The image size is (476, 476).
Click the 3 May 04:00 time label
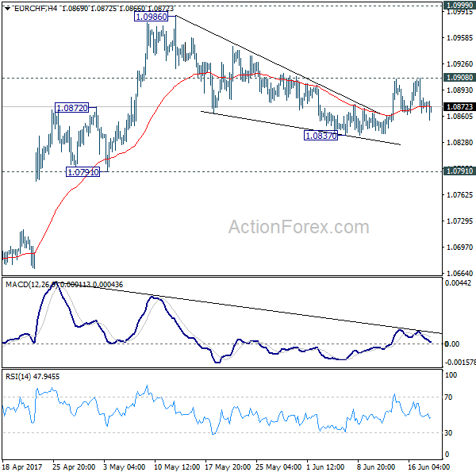(x=124, y=466)
